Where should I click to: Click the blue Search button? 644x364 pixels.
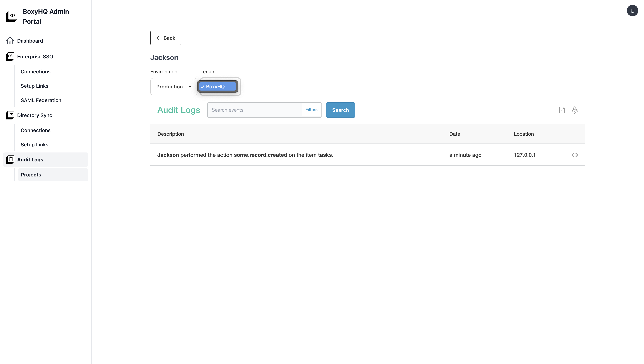pos(340,110)
